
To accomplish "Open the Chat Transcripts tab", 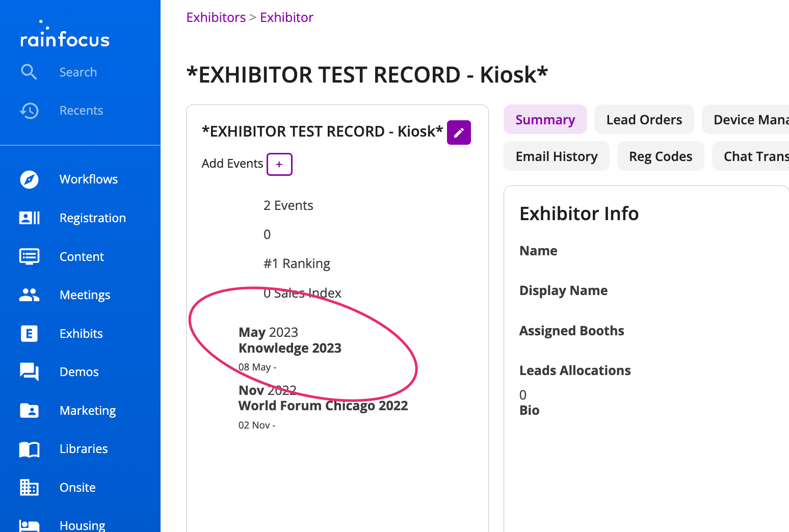I will tap(751, 156).
